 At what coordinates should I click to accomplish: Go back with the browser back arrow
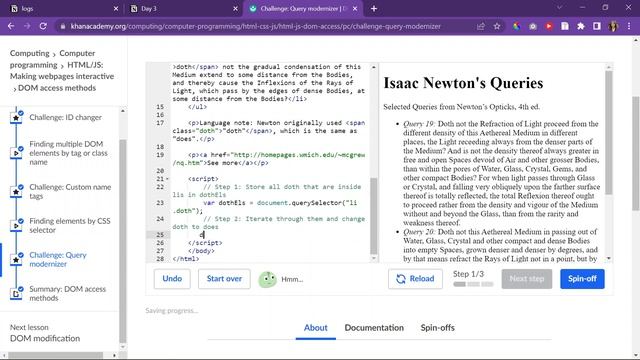coord(11,26)
